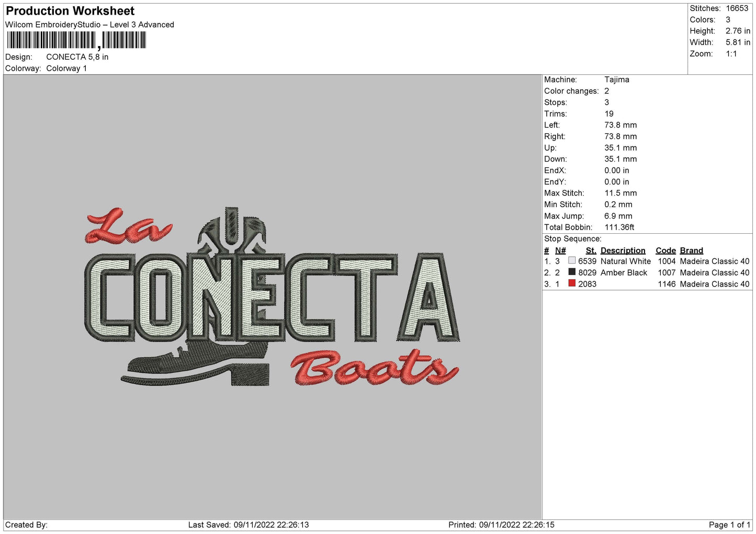Click the Total Bobbin value 111.36ft
Viewport: 756px width, 534px height.
coord(619,228)
